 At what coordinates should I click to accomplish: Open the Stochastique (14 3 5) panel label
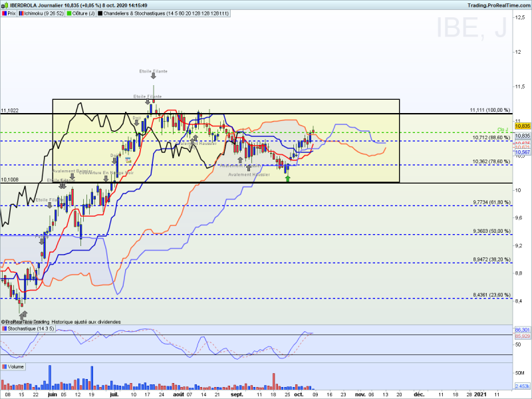coord(28,329)
